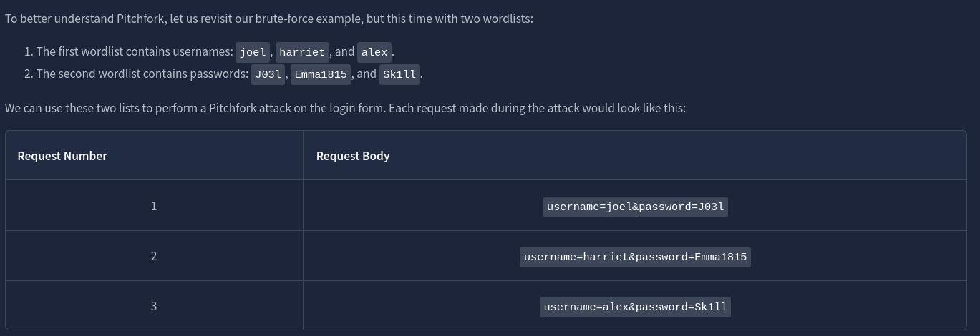Select request number 2 table cell
This screenshot has width=980, height=336.
(x=154, y=256)
